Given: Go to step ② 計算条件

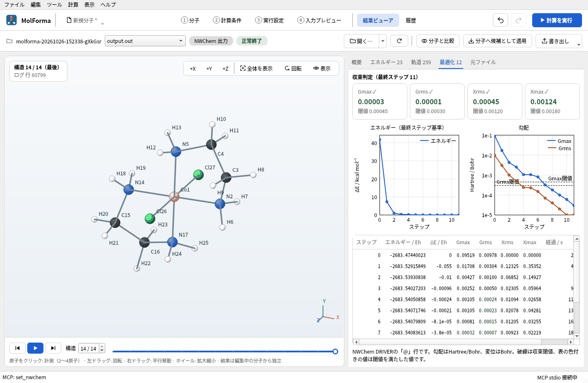Looking at the screenshot, I should [227, 20].
